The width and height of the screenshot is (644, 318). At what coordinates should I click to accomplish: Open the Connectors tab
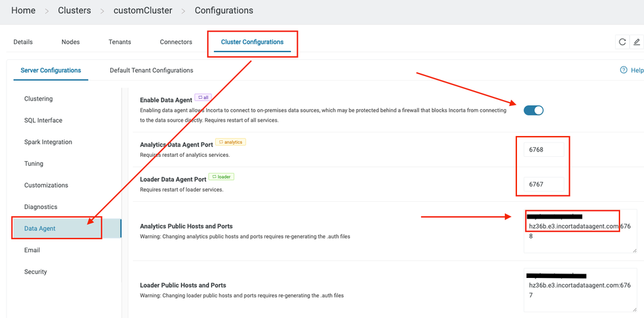pos(176,42)
